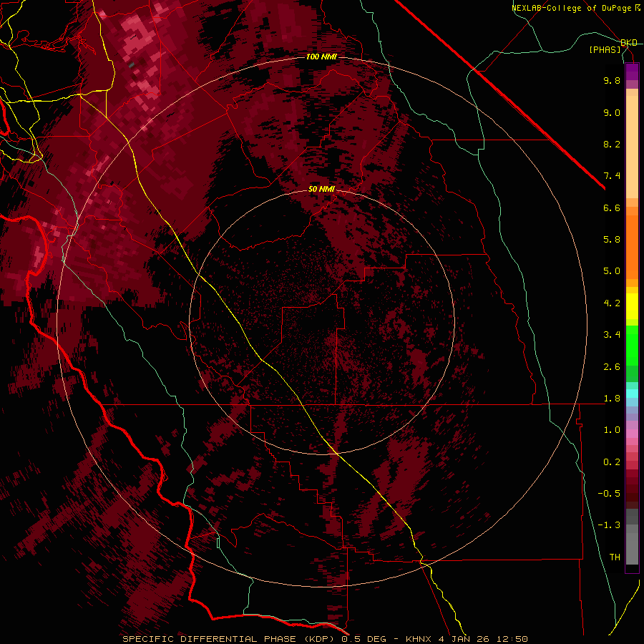The width and height of the screenshot is (644, 644).
Task: Click the yellow segment of the color bar
Action: pos(632,306)
